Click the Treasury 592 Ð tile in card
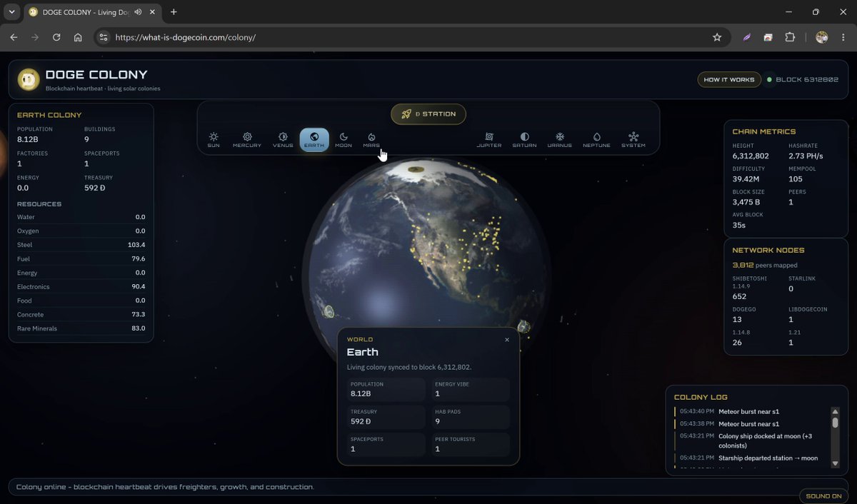The width and height of the screenshot is (857, 504). pos(386,417)
